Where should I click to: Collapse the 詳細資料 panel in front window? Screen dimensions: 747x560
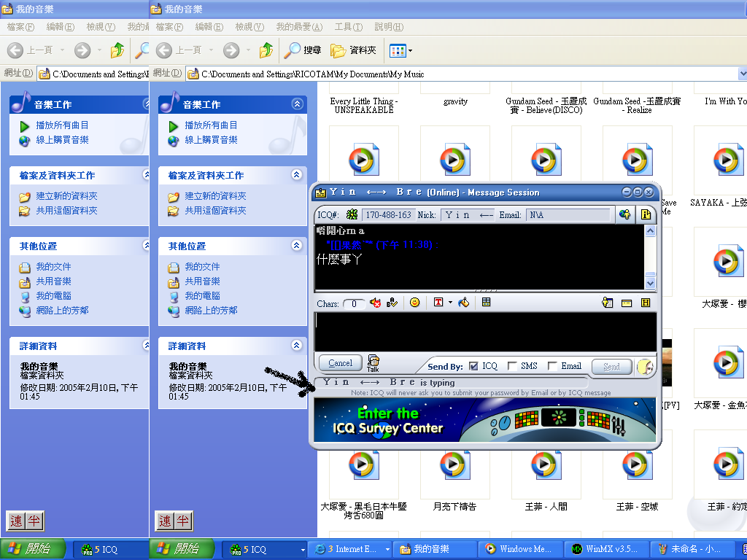click(x=297, y=346)
